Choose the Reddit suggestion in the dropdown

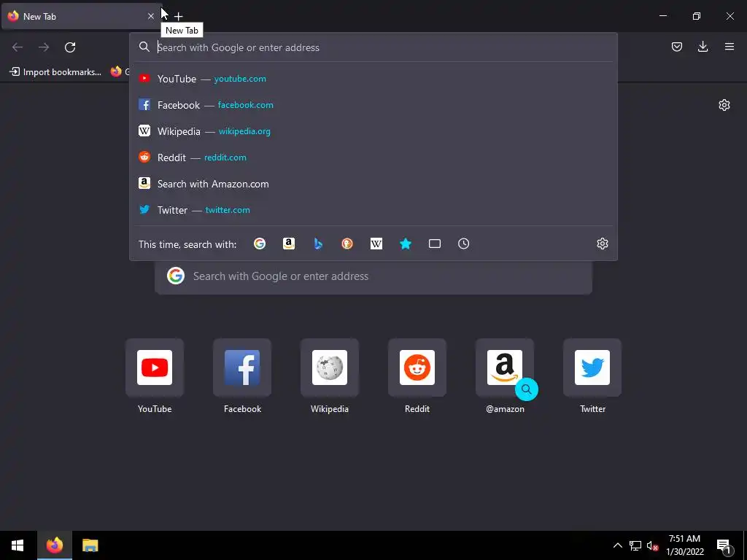coord(373,157)
